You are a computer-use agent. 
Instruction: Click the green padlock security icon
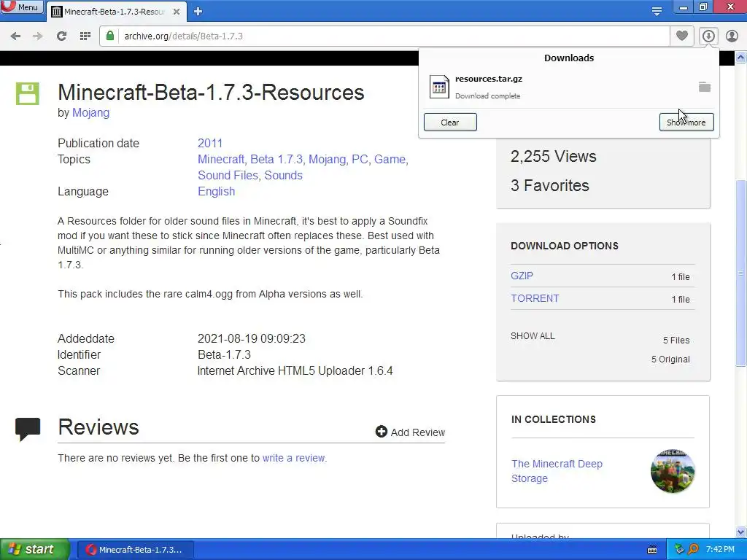(x=110, y=36)
